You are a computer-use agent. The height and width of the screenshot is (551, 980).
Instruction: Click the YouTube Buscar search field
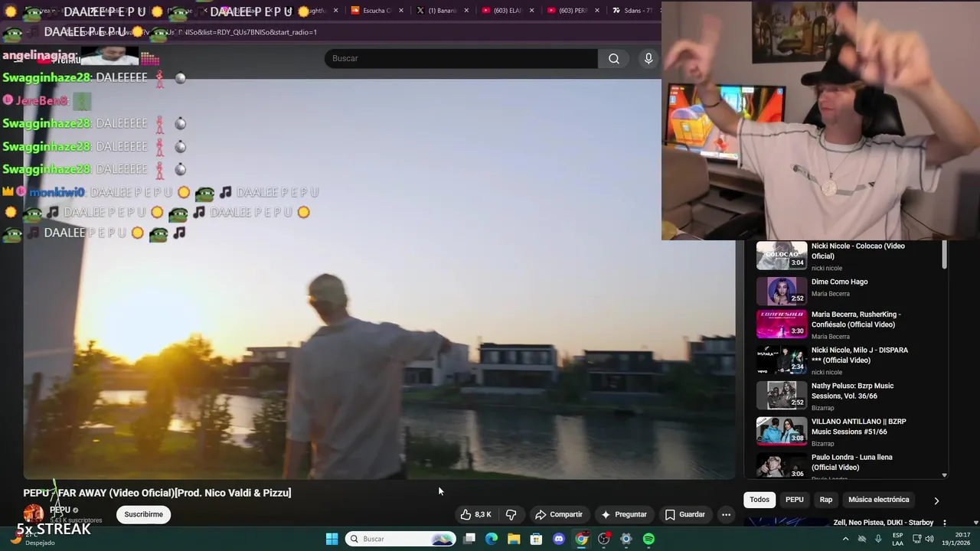(461, 59)
